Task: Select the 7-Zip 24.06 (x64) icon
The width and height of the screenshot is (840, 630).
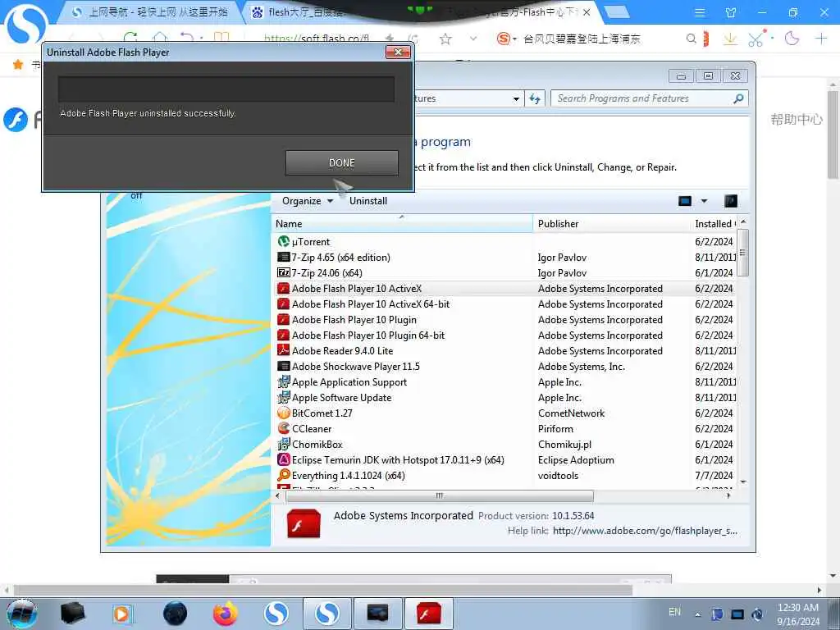Action: point(283,272)
